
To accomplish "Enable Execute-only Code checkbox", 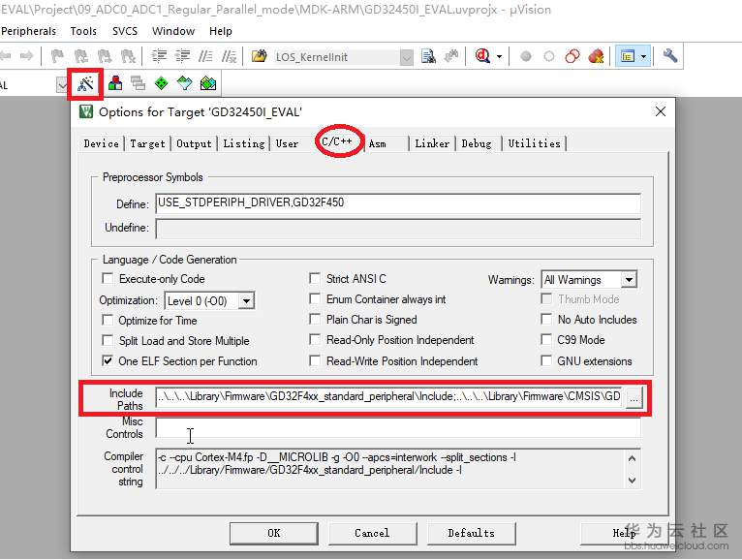I will tap(108, 278).
